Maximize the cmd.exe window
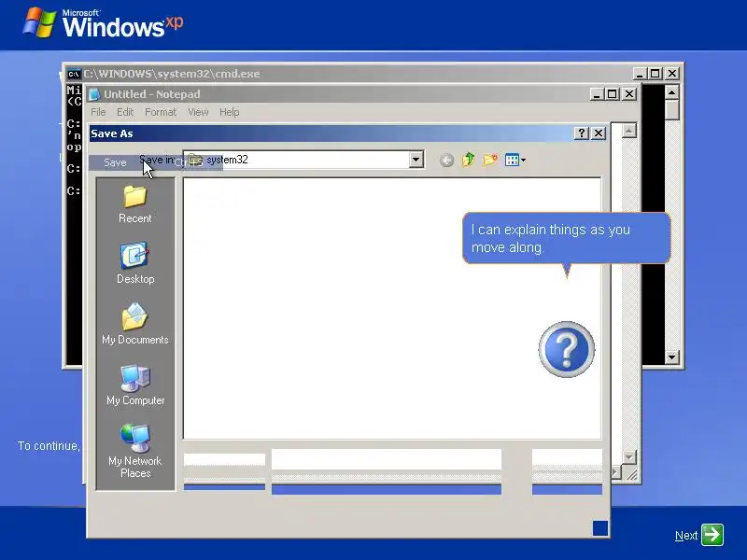This screenshot has height=560, width=747. point(655,74)
